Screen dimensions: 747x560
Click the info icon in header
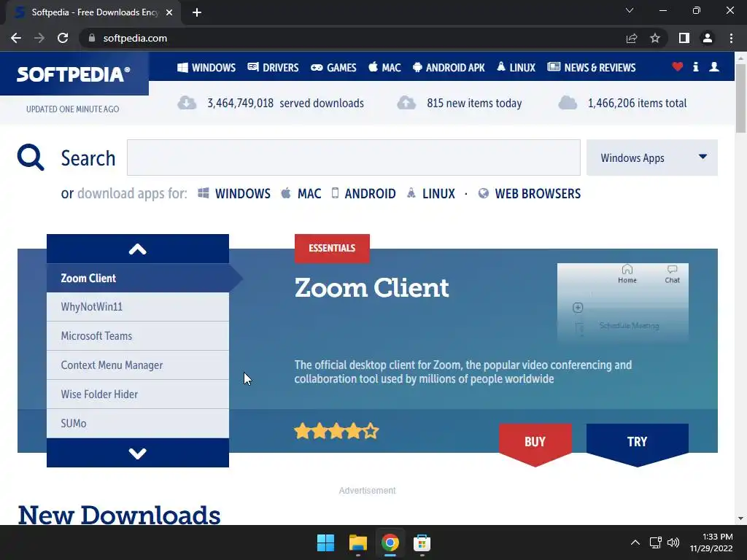695,66
